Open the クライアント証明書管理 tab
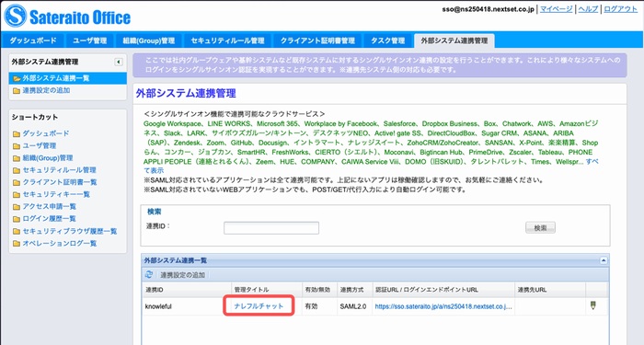This screenshot has width=644, height=345. coord(317,40)
